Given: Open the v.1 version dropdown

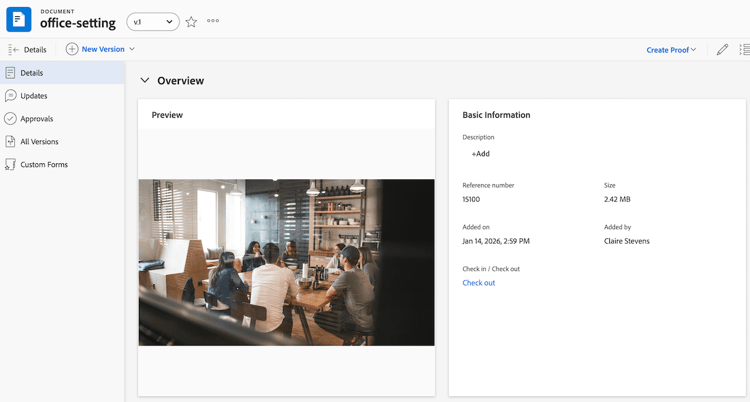Looking at the screenshot, I should (x=153, y=22).
